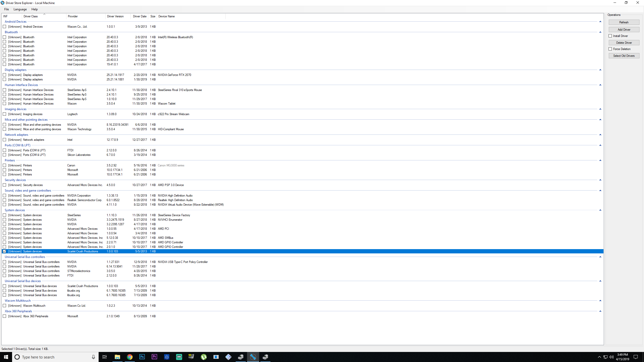Open the Windows Start menu
The image size is (644, 362).
point(6,357)
